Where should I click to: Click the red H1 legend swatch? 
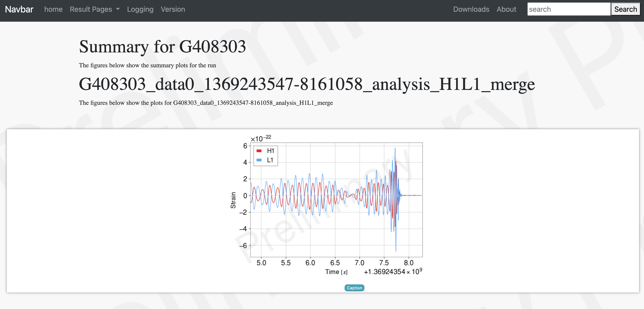click(259, 151)
